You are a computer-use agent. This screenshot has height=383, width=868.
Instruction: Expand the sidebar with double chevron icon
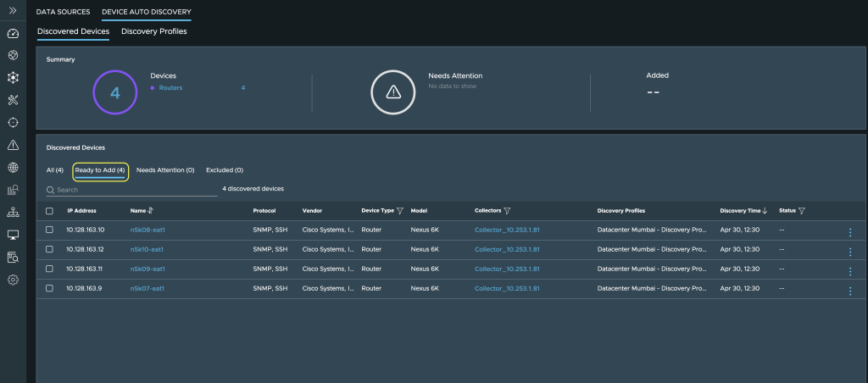coord(13,10)
